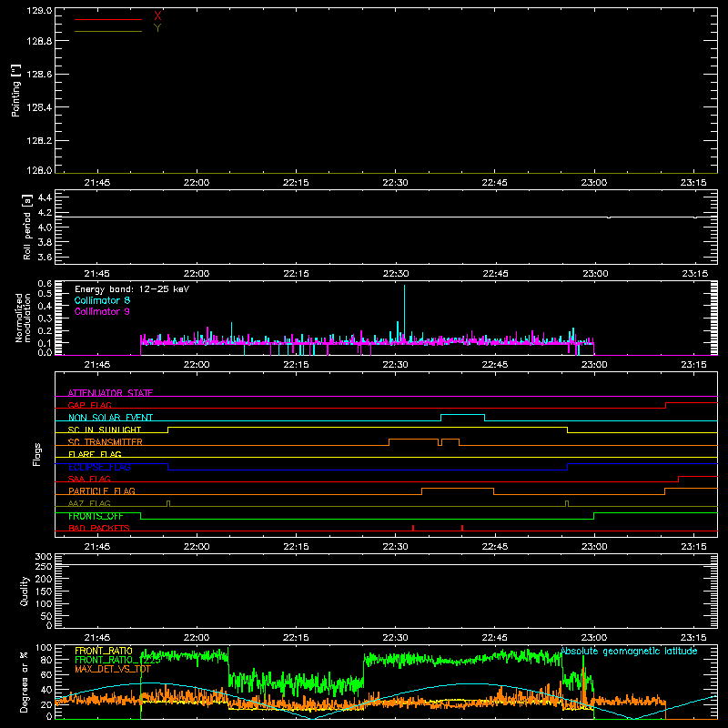Viewport: 728px width, 728px height.
Task: Click the Collimator 8 legend entry
Action: point(103,300)
